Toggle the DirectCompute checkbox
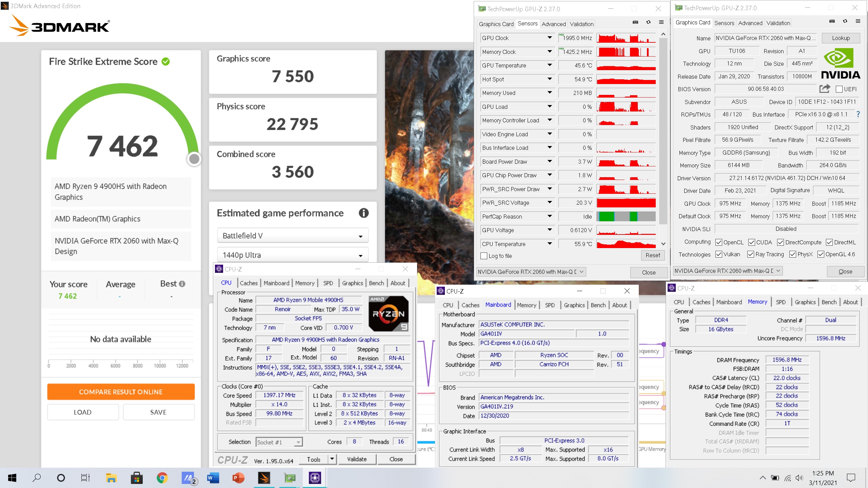This screenshot has height=488, width=868. tap(781, 242)
